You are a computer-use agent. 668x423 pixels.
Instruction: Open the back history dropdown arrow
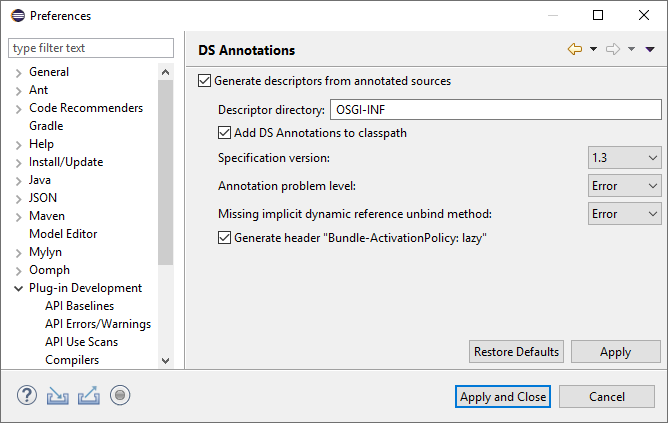593,49
